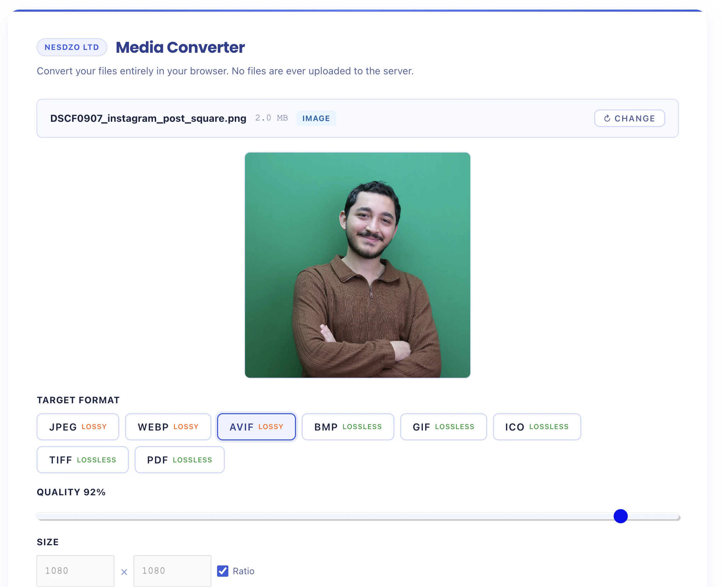
Task: Click the height size input field
Action: pos(172,571)
